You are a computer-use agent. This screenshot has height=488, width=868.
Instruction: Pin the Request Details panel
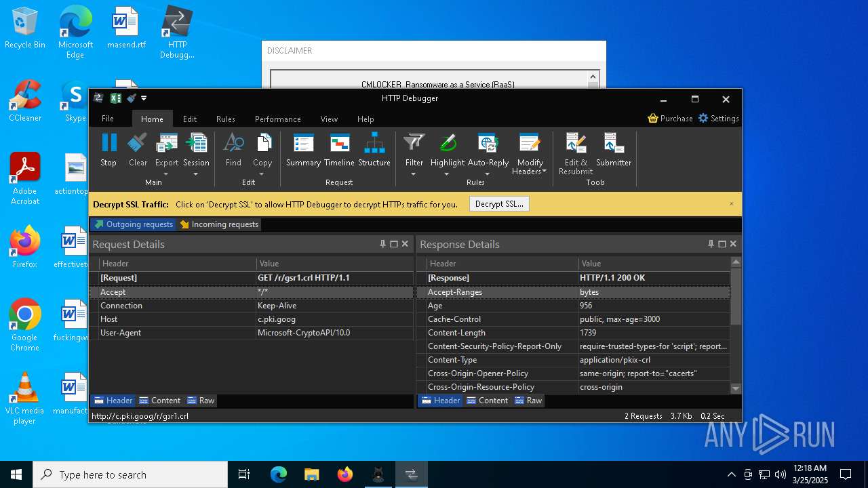tap(382, 244)
